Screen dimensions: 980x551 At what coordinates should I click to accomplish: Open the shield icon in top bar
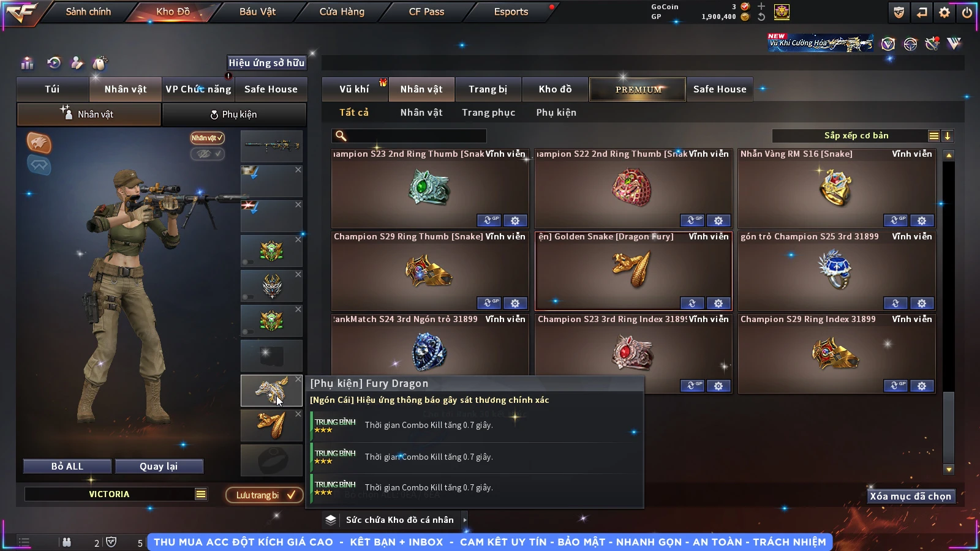899,12
